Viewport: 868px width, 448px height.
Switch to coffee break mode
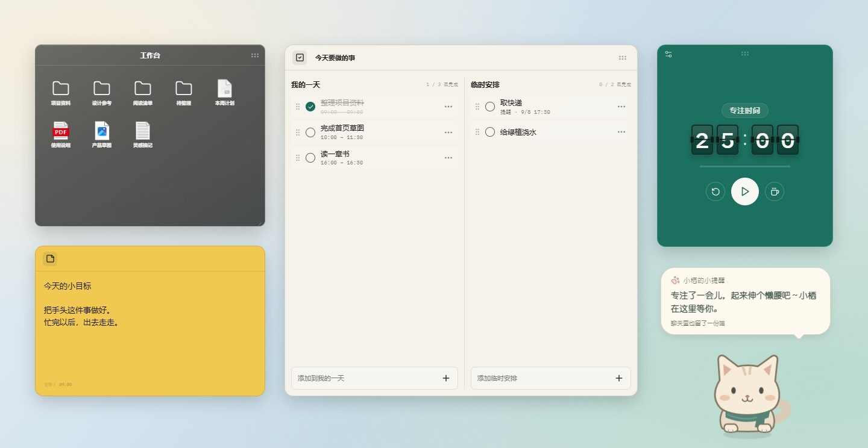[775, 191]
